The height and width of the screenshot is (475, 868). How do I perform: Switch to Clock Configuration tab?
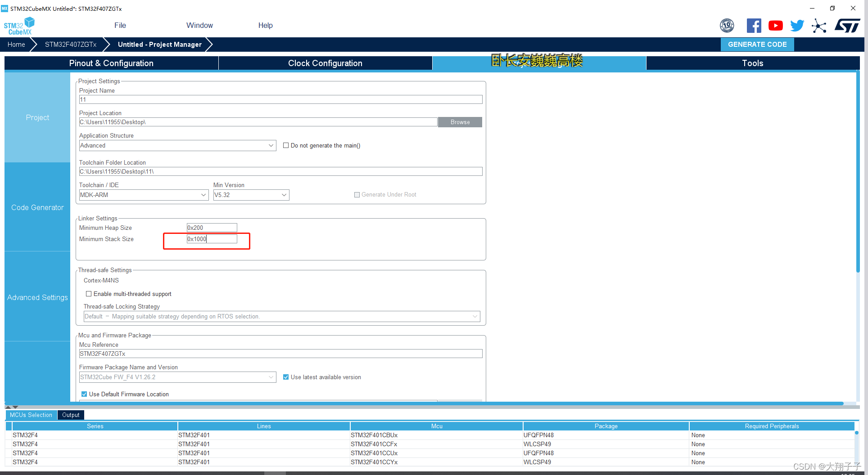(325, 63)
